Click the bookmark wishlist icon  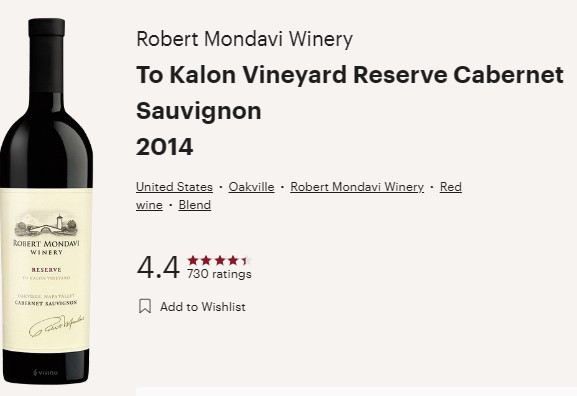click(145, 306)
